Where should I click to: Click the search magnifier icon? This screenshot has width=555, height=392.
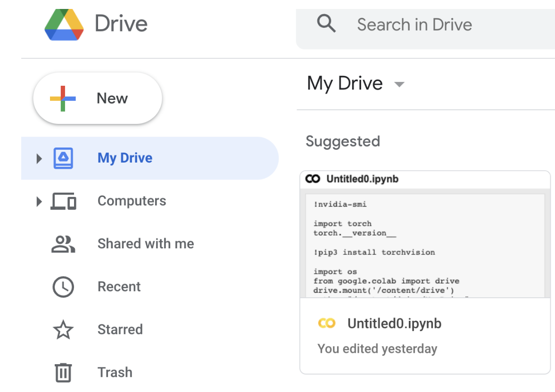click(x=326, y=24)
